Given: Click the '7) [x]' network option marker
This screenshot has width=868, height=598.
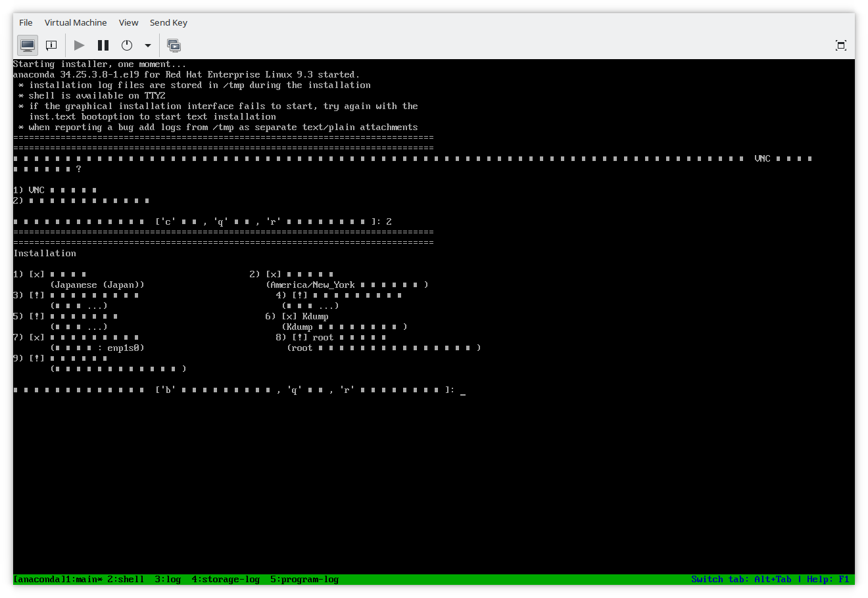Looking at the screenshot, I should click(x=29, y=338).
